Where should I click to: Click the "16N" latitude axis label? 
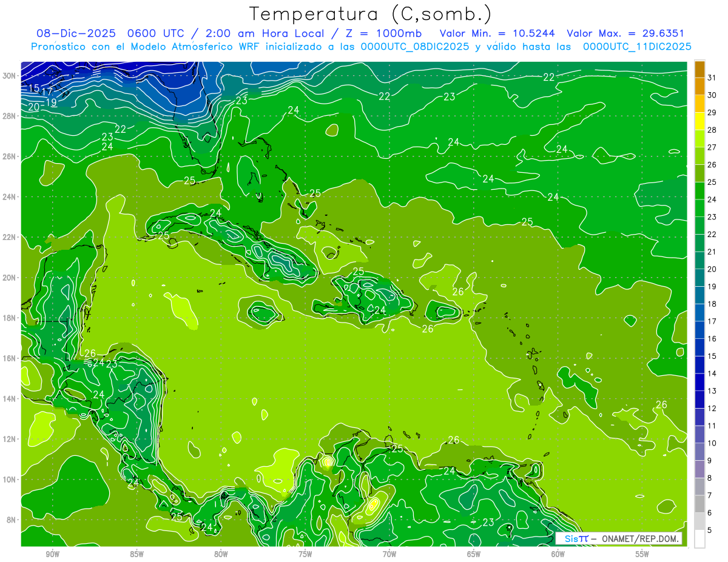[10, 358]
